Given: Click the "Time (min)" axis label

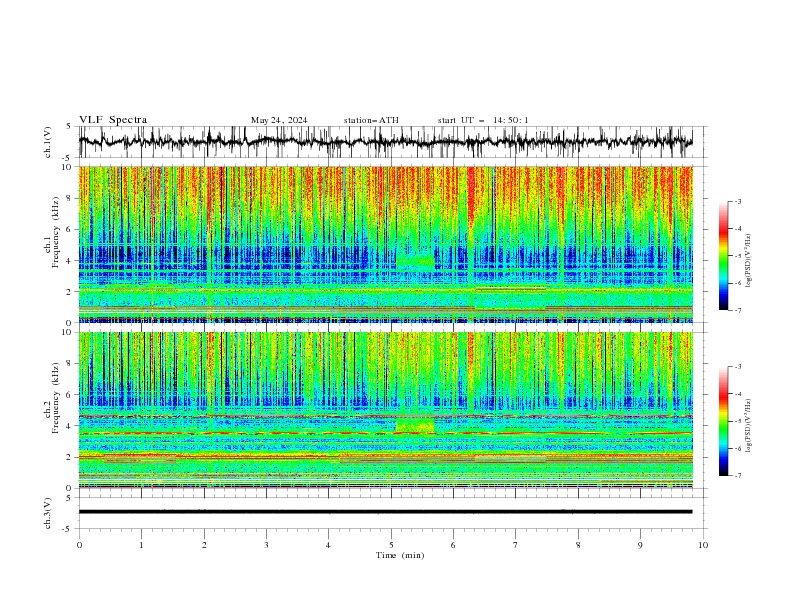Looking at the screenshot, I should pyautogui.click(x=400, y=555).
